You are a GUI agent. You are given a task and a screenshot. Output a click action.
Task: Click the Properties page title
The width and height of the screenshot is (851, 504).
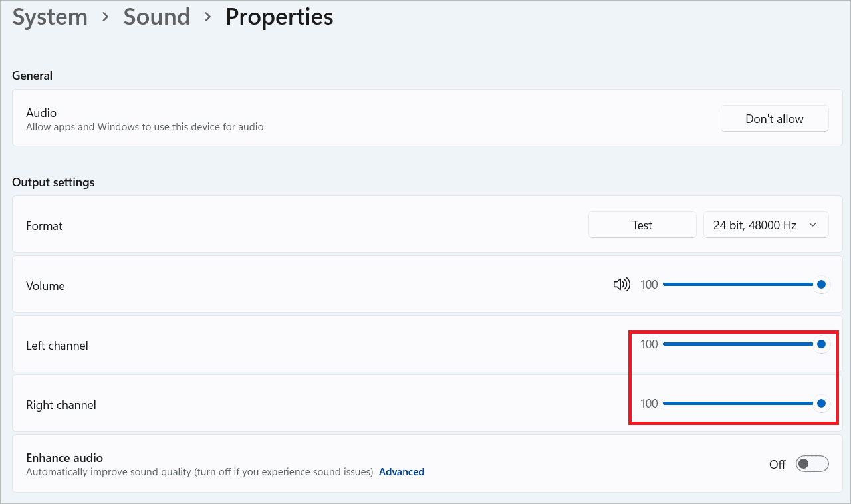click(279, 17)
